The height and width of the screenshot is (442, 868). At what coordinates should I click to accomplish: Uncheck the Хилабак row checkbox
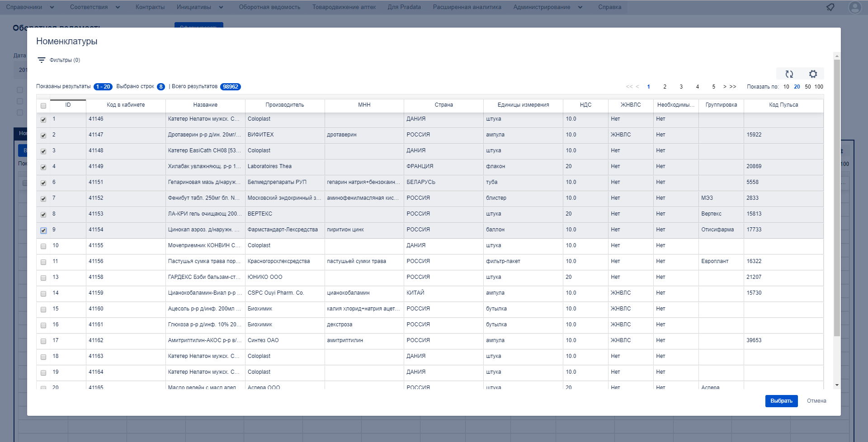[x=43, y=167]
